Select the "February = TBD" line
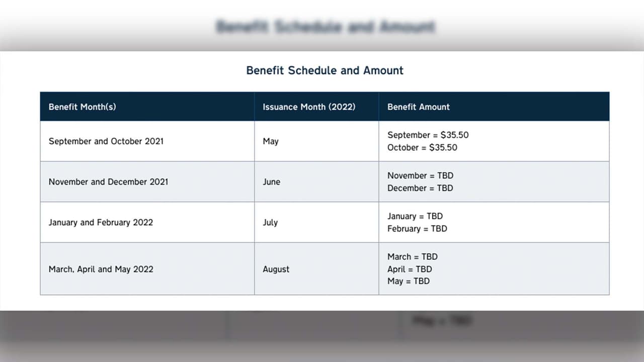This screenshot has width=644, height=362. click(x=417, y=229)
